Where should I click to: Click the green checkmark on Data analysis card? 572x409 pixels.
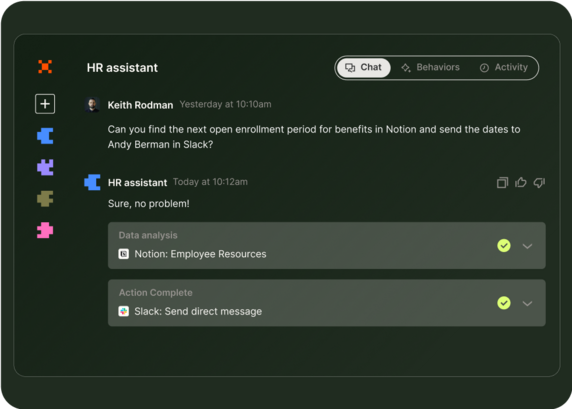(504, 246)
